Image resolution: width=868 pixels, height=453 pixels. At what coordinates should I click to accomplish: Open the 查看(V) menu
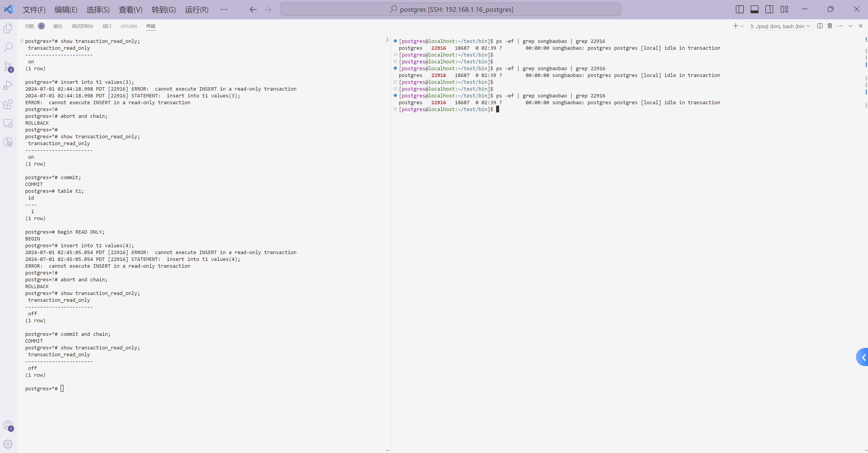point(130,10)
